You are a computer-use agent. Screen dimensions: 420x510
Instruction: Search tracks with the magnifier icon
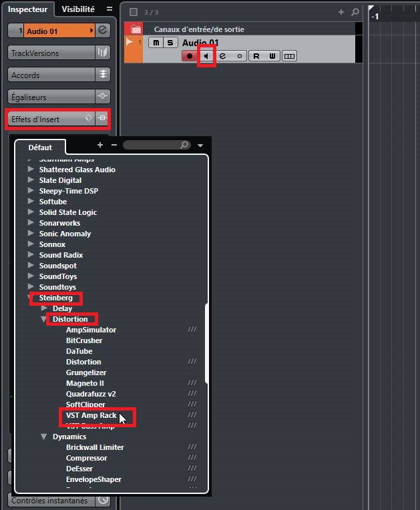click(x=355, y=12)
